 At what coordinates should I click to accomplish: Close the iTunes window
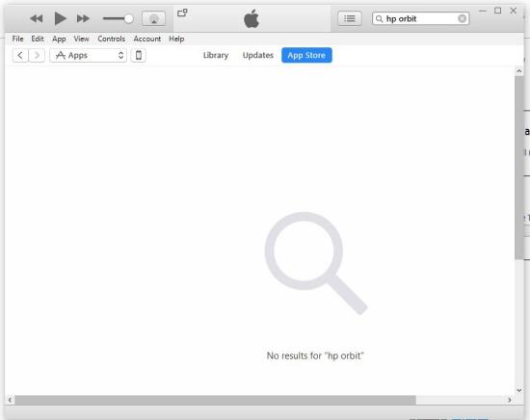point(514,11)
